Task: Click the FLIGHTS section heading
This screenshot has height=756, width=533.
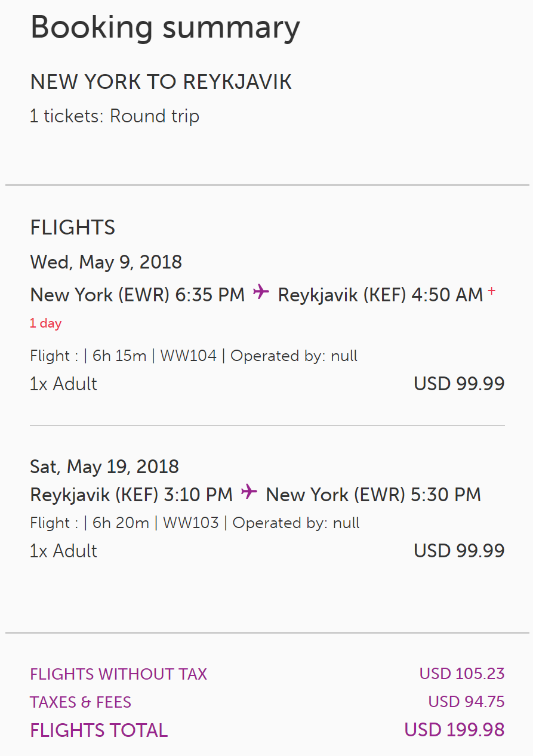Action: (72, 227)
